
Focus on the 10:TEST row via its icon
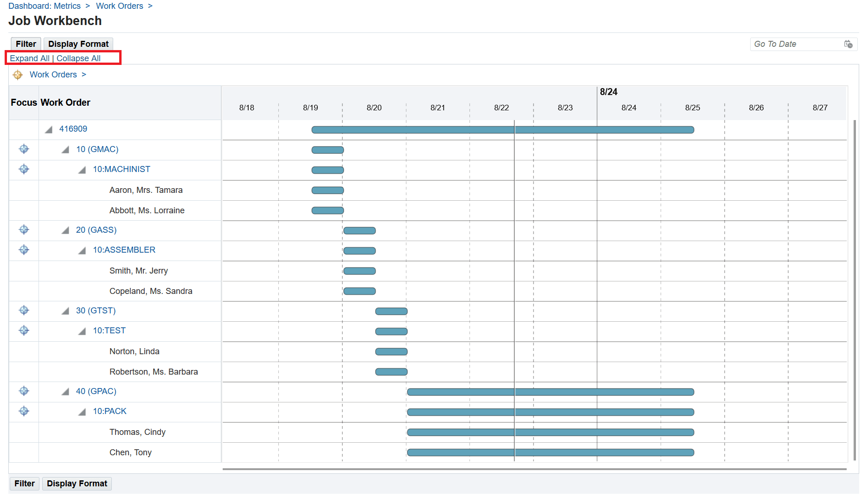coord(24,330)
